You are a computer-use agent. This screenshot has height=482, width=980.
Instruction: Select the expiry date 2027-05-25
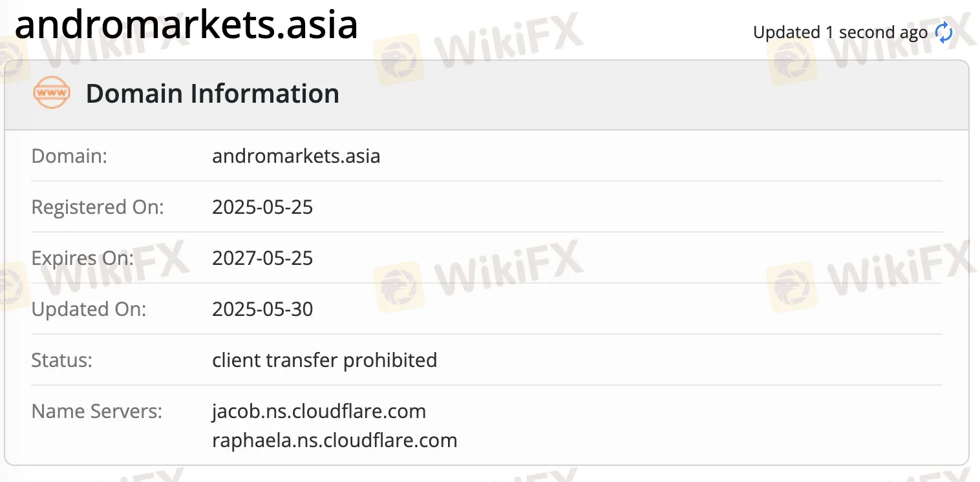tap(262, 258)
